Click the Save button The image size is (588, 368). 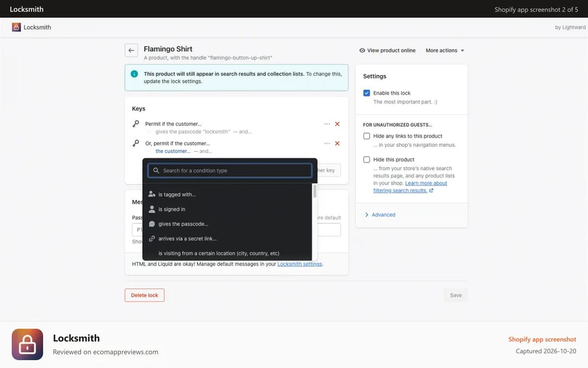(456, 295)
